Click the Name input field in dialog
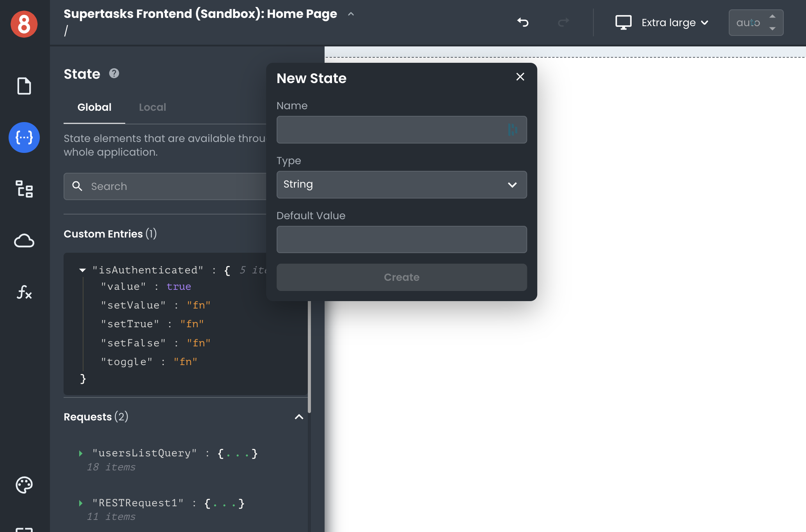 pyautogui.click(x=401, y=129)
